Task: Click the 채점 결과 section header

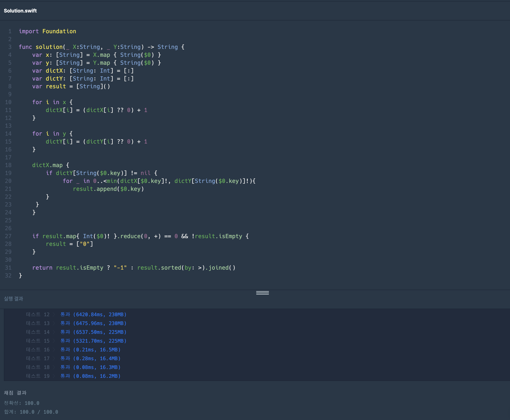Action: pos(15,393)
